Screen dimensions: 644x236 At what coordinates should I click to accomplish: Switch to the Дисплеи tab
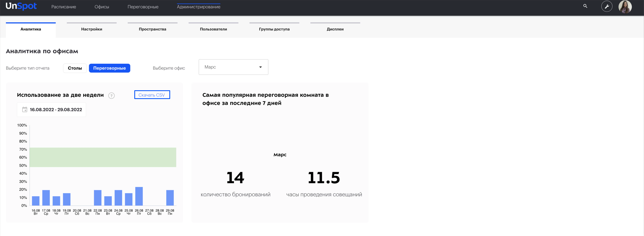(335, 29)
